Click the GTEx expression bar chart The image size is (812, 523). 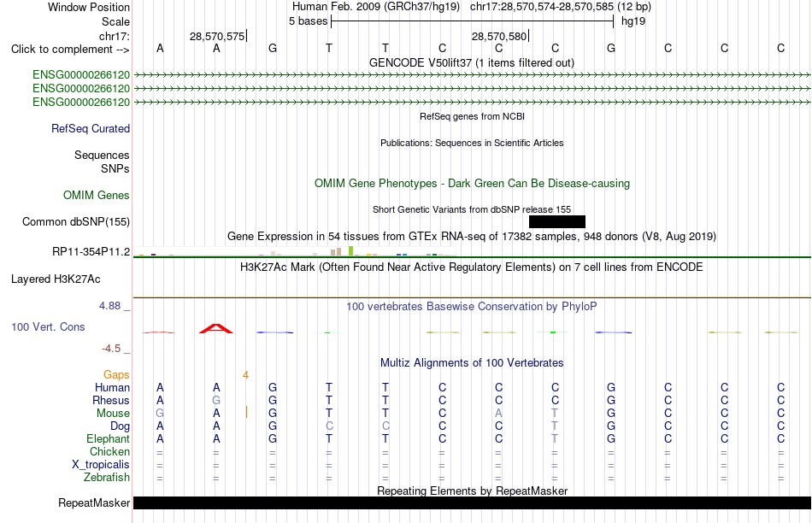click(x=295, y=251)
